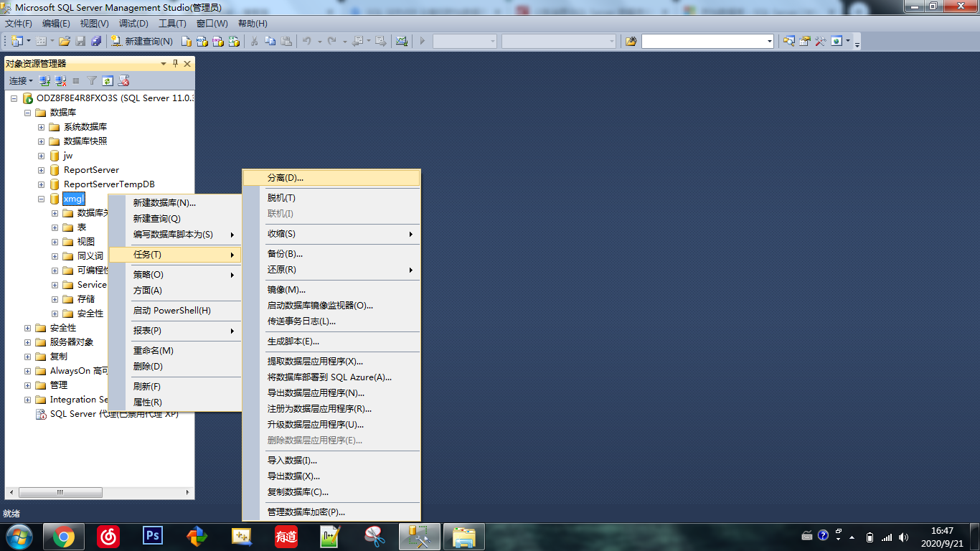Toggle the auto-hide pin of 对象资源管理器
Image resolution: width=980 pixels, height=551 pixels.
[175, 64]
